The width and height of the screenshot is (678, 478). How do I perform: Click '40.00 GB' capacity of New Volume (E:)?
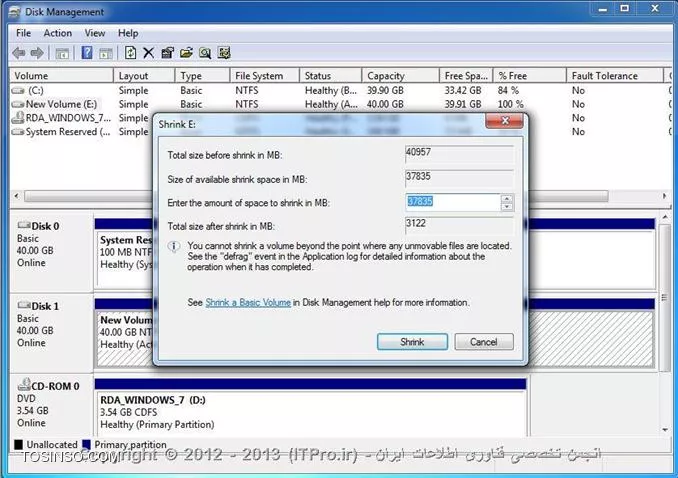click(x=385, y=104)
